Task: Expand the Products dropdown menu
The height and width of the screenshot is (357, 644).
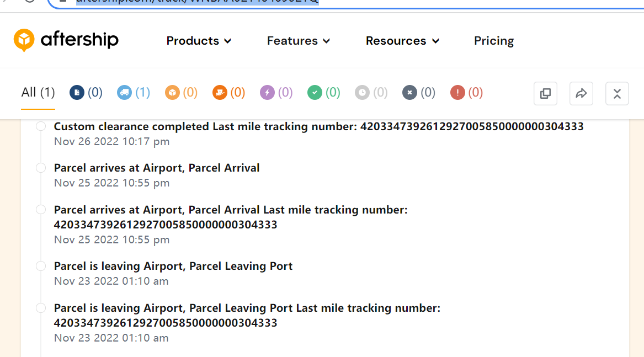Action: (199, 41)
